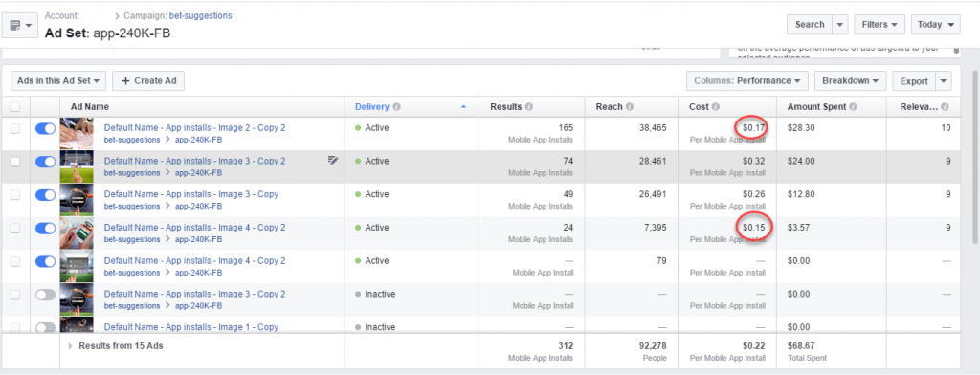Click the Delivery sort arrow icon
Image resolution: width=980 pixels, height=375 pixels.
click(463, 107)
